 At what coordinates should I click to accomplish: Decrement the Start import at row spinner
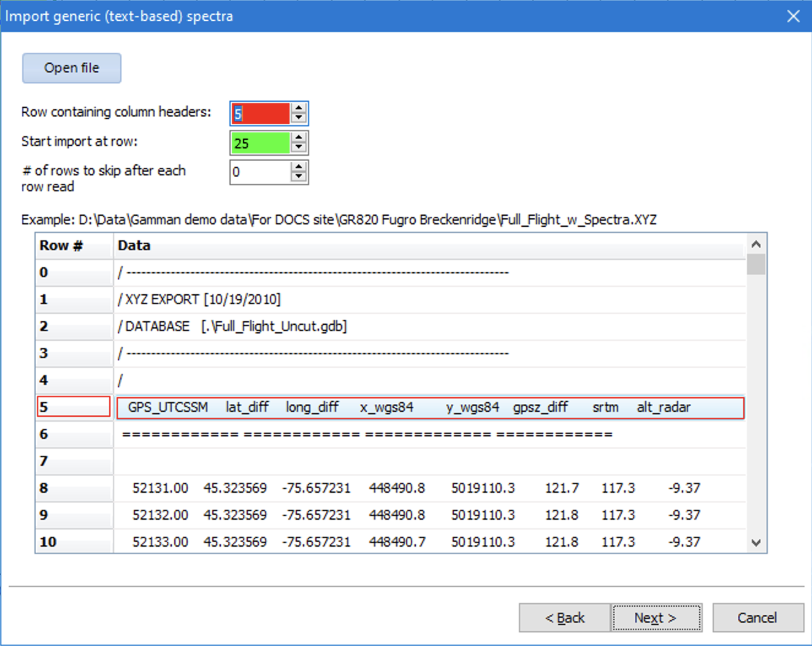pyautogui.click(x=299, y=147)
